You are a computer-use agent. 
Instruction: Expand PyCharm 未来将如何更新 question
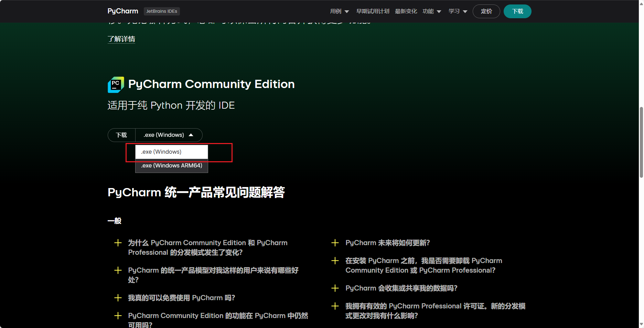(388, 243)
